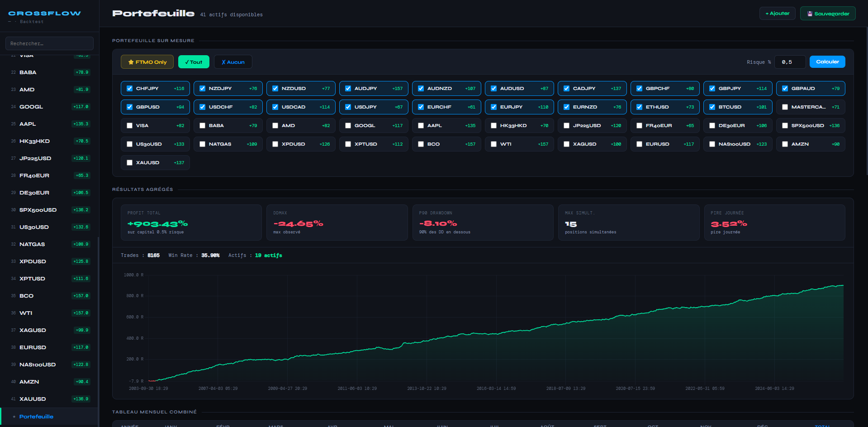
Task: Deselect all assets with Aucun
Action: click(x=233, y=62)
